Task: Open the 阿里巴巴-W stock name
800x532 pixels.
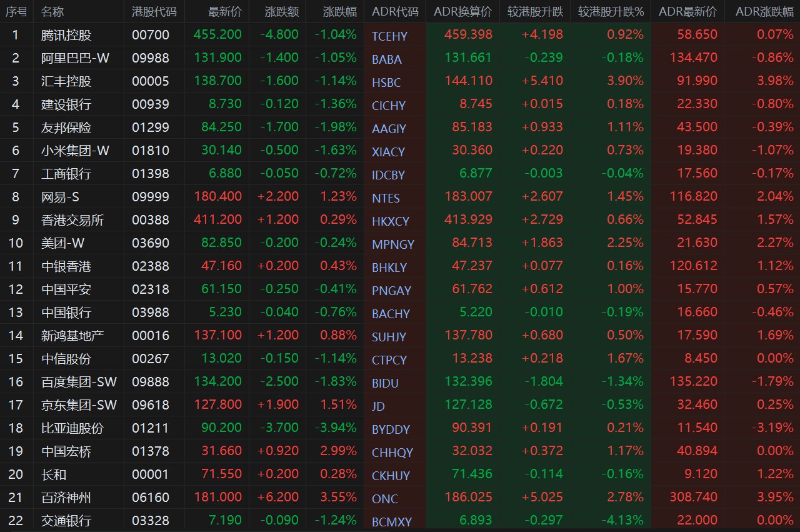Action: click(x=76, y=58)
